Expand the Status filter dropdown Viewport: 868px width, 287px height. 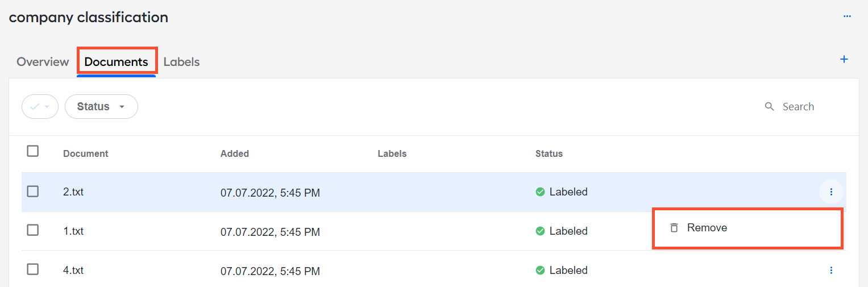pyautogui.click(x=101, y=106)
